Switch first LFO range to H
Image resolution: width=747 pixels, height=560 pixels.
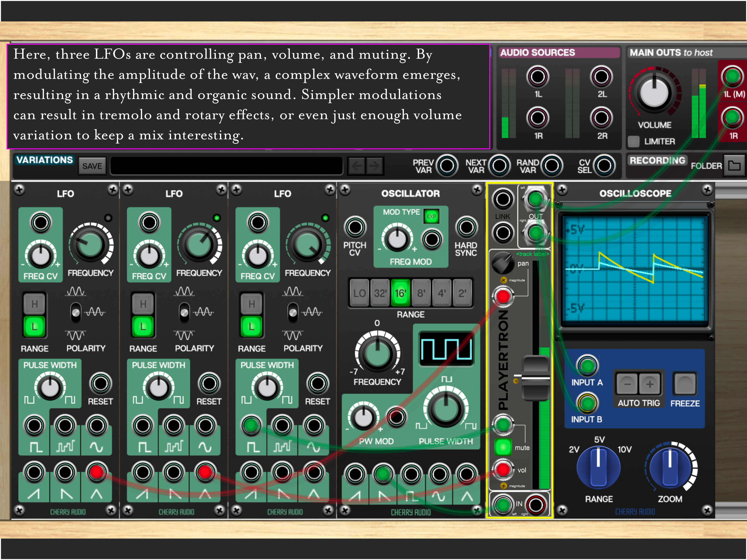click(35, 304)
